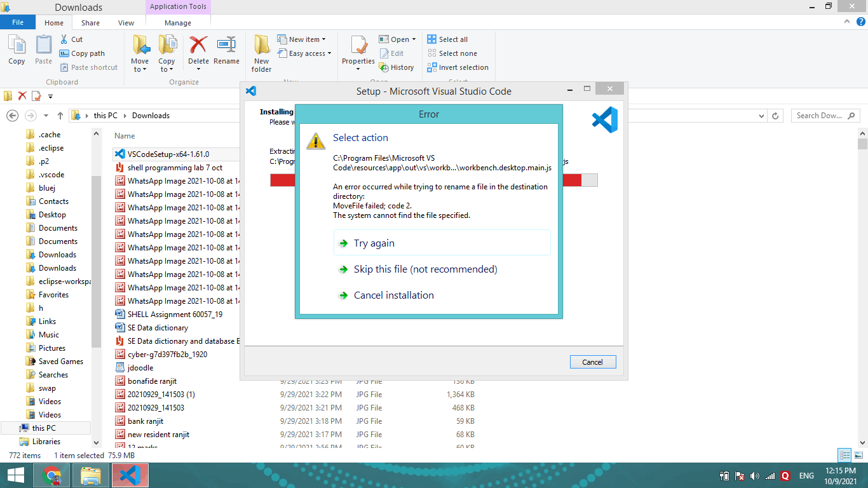Open the recent locations dropdown arrow

46,116
